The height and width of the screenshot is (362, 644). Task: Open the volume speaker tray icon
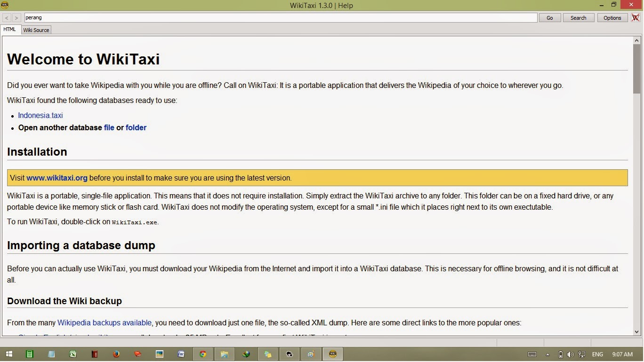click(571, 354)
